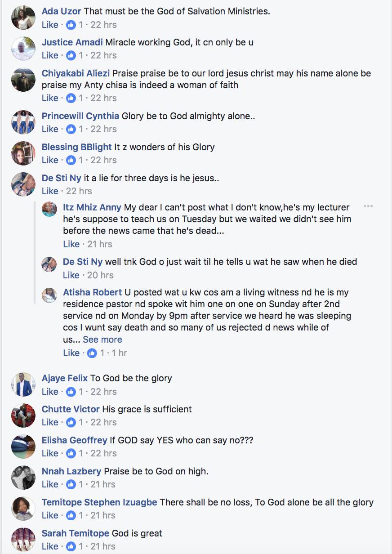Viewport: 392px width, 554px height.
Task: Click the like reaction icon under Ada Uzor's comment
Action: click(71, 25)
